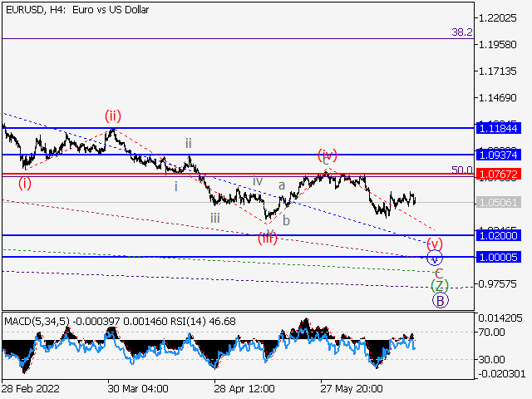This screenshot has height=399, width=532.
Task: Click the 1.09374 blue price label
Action: 499,155
